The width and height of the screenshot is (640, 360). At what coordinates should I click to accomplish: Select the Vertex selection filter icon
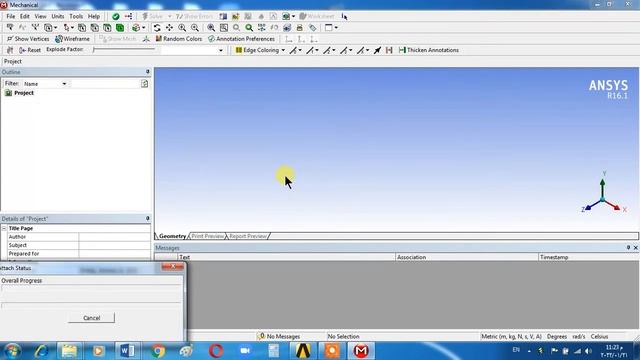click(82, 28)
